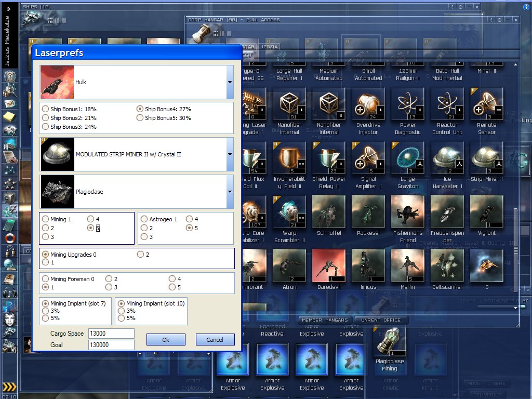The height and width of the screenshot is (399, 532).
Task: Select the ship named Schnuffel
Action: point(328,212)
